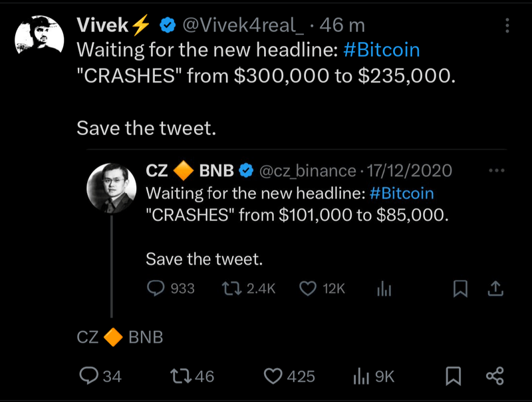Like Vivek's tweet with heart icon
The image size is (532, 402).
click(x=273, y=376)
